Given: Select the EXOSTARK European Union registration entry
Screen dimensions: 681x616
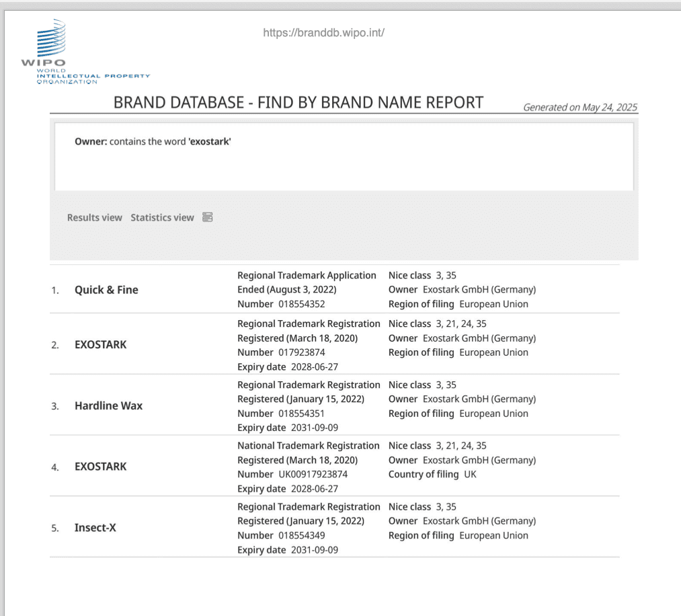Looking at the screenshot, I should point(100,344).
